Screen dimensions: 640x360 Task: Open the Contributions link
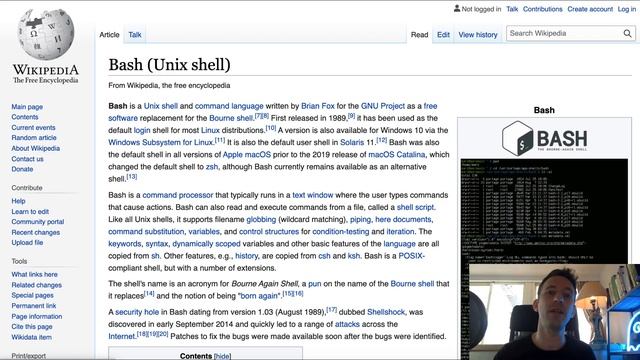coord(542,9)
